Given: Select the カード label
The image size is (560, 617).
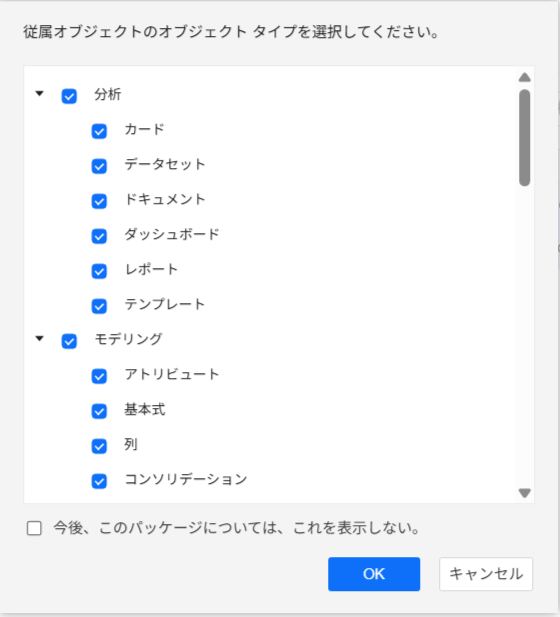Looking at the screenshot, I should pyautogui.click(x=144, y=129).
